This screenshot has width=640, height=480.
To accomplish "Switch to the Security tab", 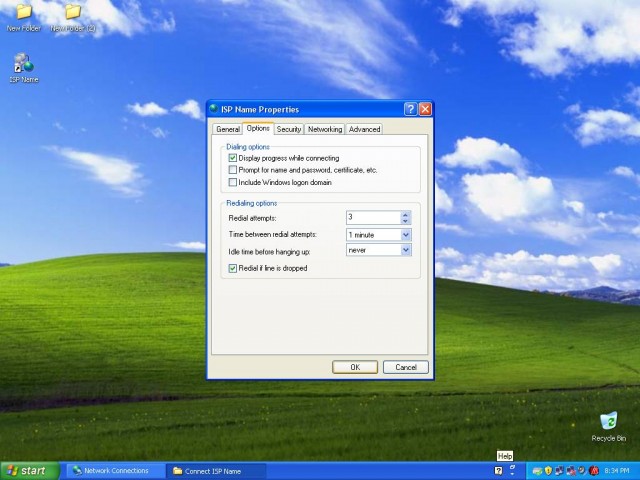I will 289,129.
